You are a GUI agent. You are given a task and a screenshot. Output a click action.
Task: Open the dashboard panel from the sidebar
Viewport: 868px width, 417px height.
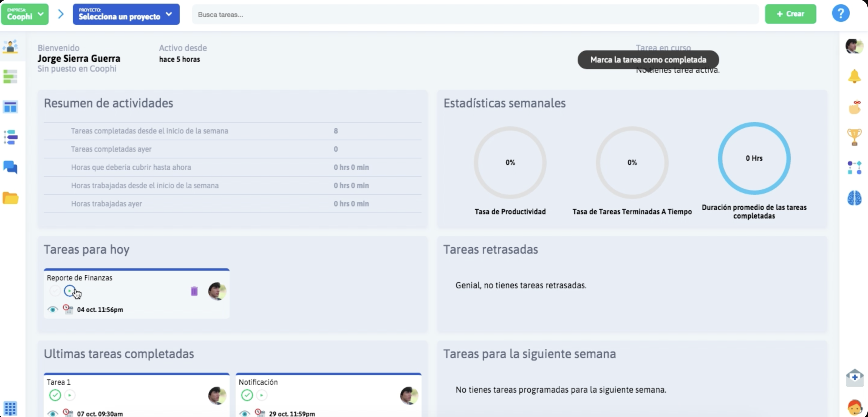point(10,47)
